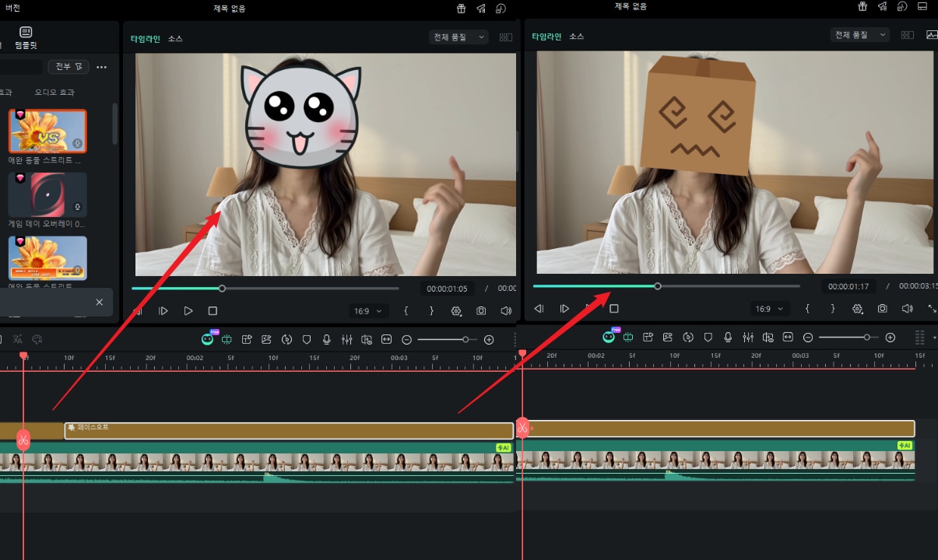Step forward one frame in left preview

(163, 310)
